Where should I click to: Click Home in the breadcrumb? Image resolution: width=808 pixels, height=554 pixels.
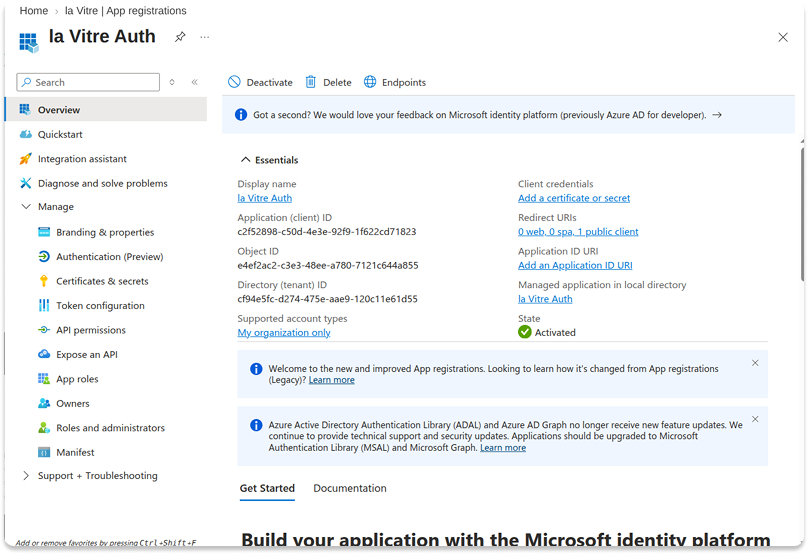coord(33,11)
